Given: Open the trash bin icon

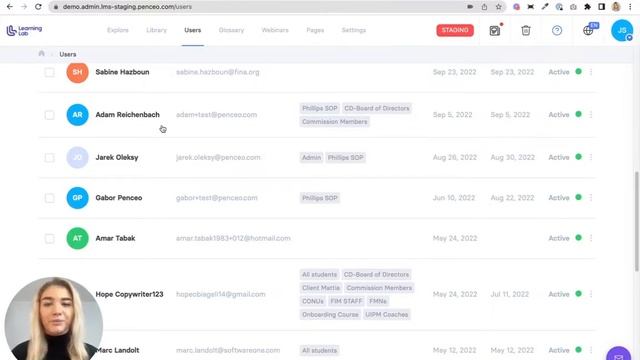Looking at the screenshot, I should [x=526, y=30].
